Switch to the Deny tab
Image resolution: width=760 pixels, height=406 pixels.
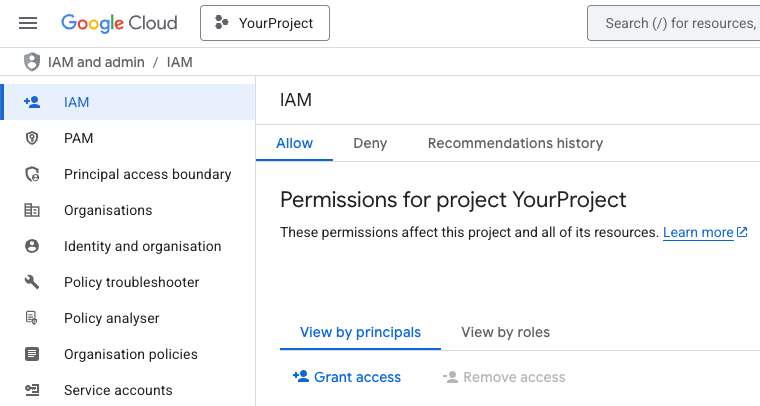coord(370,143)
